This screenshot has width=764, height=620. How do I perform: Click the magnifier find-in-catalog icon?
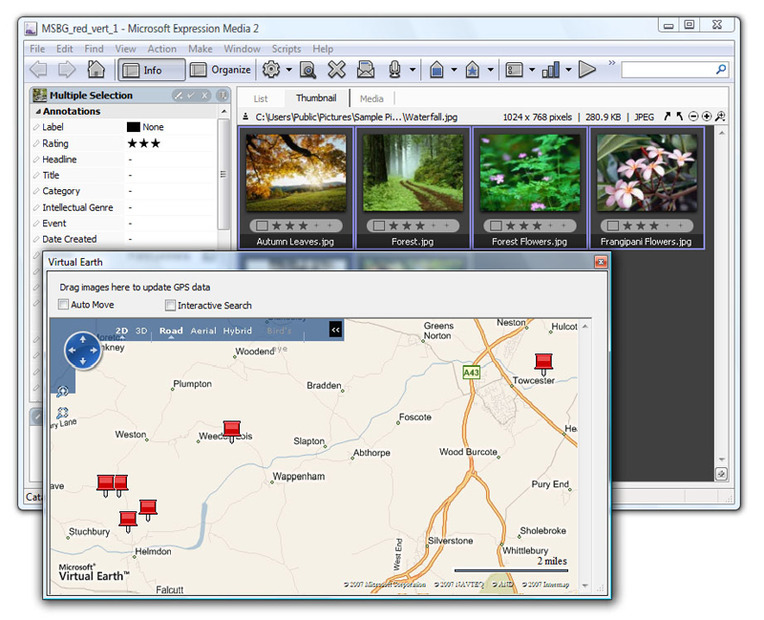(307, 70)
